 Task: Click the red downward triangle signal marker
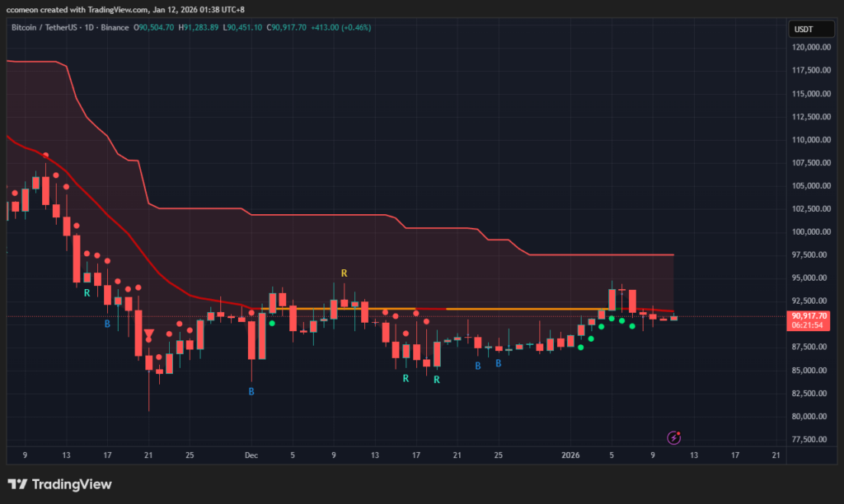click(x=148, y=334)
